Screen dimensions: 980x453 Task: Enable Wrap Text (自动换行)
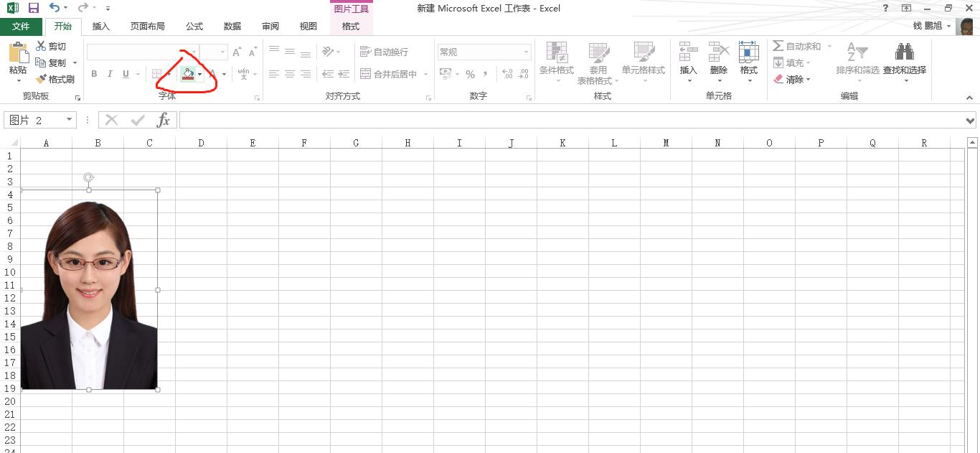point(380,51)
